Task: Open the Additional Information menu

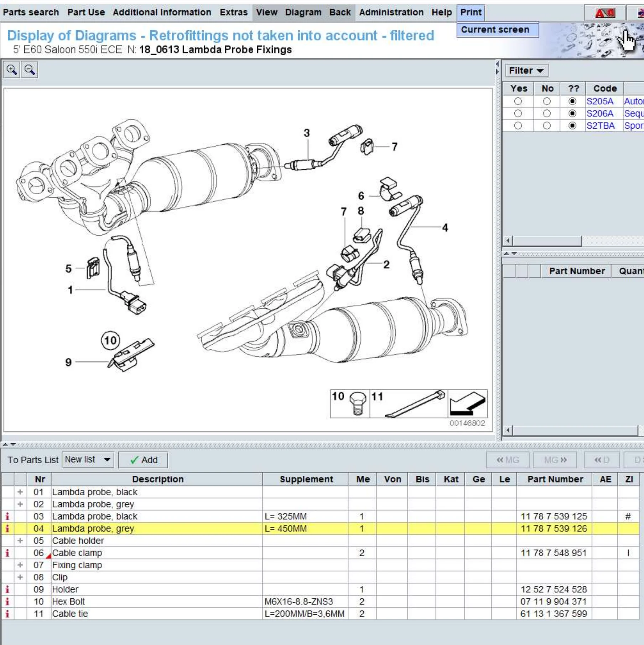Action: (162, 12)
